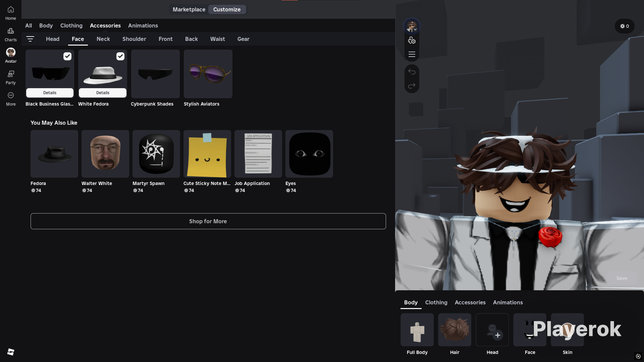Viewport: 644px width, 362px height.
Task: Click the "You May Also Like" heading
Action: 54,123
